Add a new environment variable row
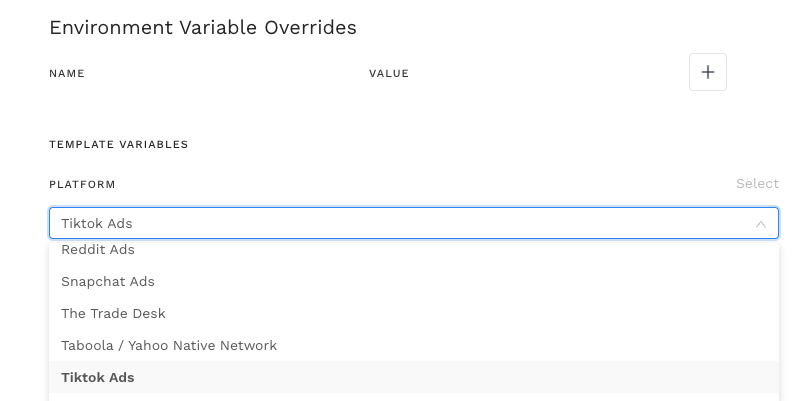Screen dimensions: 806x401 [708, 73]
